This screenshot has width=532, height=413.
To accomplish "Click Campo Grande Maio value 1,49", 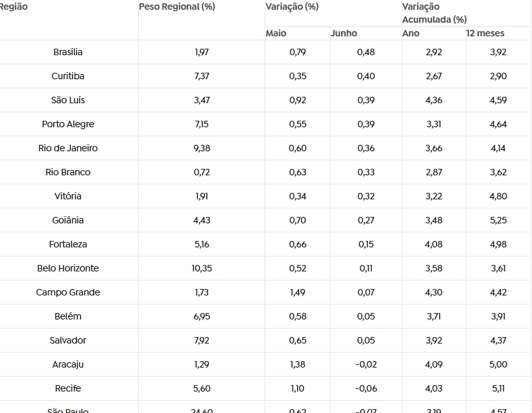I will (x=298, y=292).
